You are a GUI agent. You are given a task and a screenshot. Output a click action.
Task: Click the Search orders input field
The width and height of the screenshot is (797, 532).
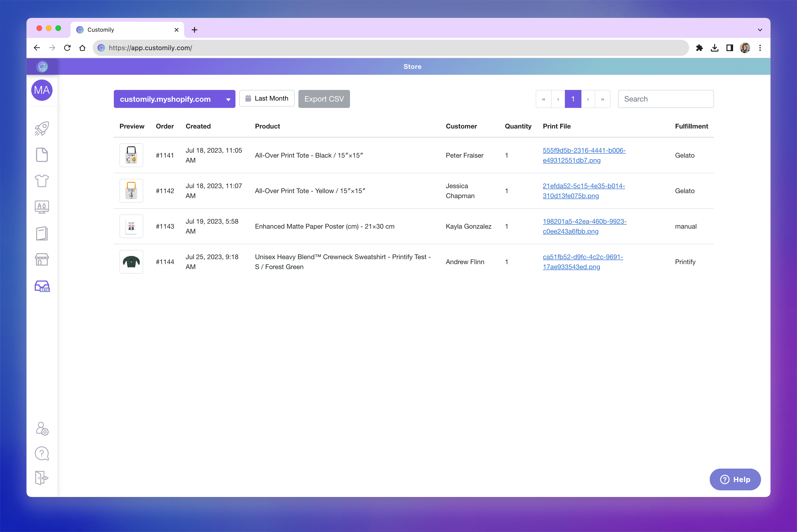[665, 99]
